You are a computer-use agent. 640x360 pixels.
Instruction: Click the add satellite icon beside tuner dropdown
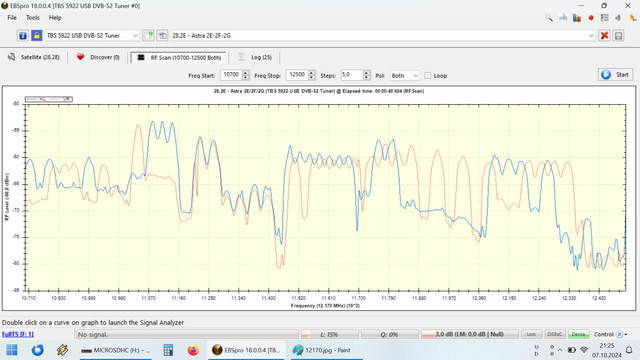pyautogui.click(x=149, y=36)
